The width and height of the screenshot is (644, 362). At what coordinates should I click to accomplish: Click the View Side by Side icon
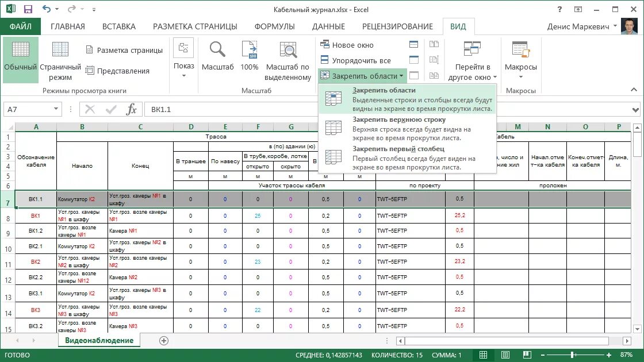[434, 44]
